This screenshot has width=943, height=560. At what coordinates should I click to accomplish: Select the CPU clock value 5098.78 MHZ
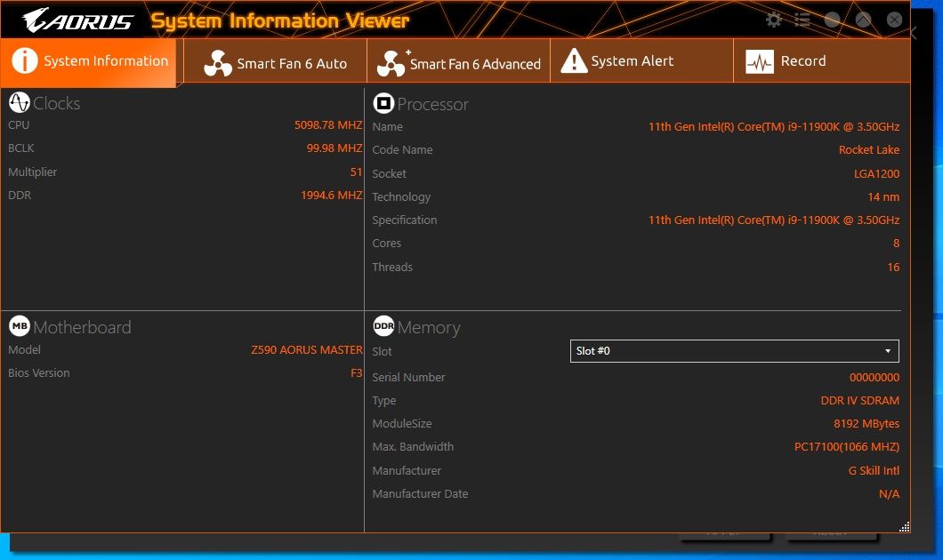[328, 125]
